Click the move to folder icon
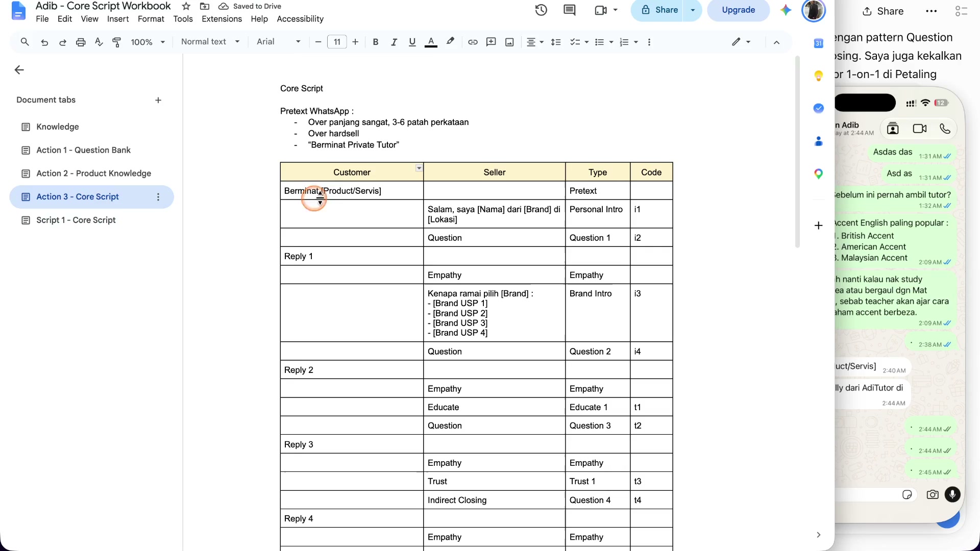The width and height of the screenshot is (980, 551). click(x=205, y=6)
